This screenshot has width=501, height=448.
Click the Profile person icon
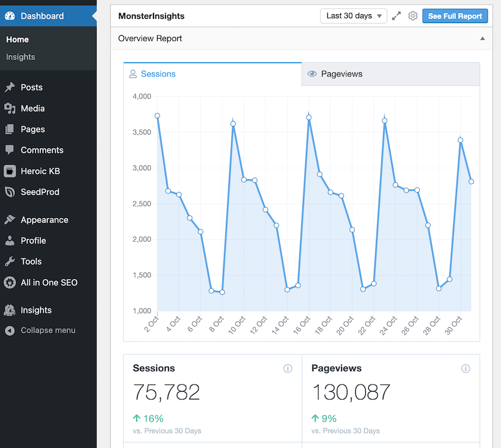coord(10,241)
